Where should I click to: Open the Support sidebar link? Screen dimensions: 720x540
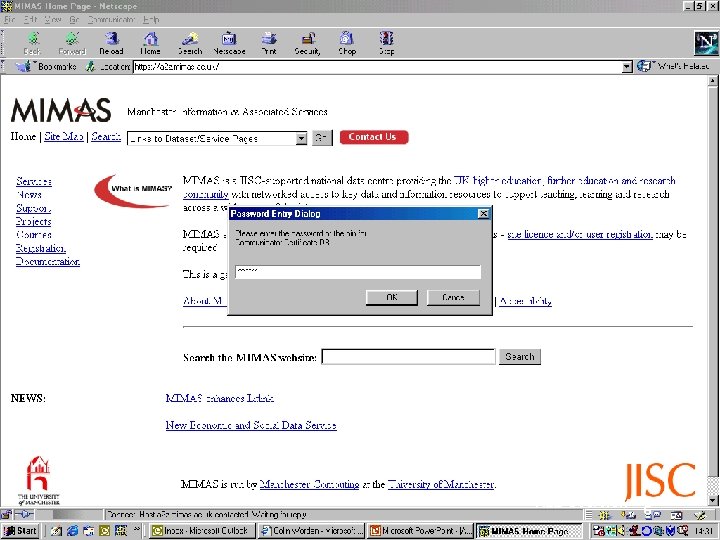pyautogui.click(x=33, y=208)
